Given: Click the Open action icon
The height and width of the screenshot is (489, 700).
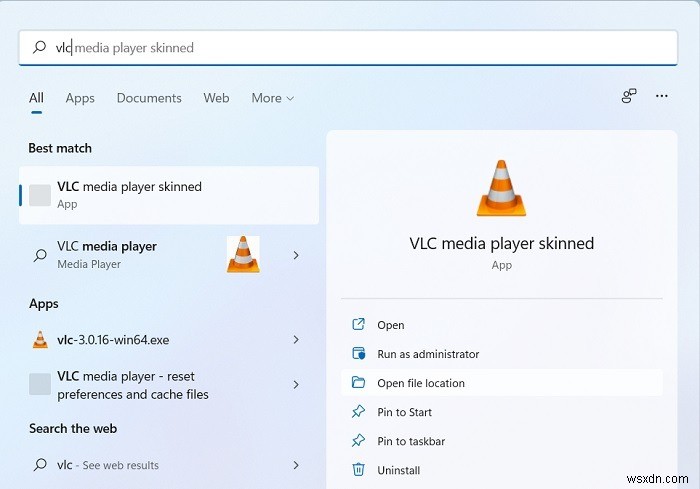Looking at the screenshot, I should point(358,324).
